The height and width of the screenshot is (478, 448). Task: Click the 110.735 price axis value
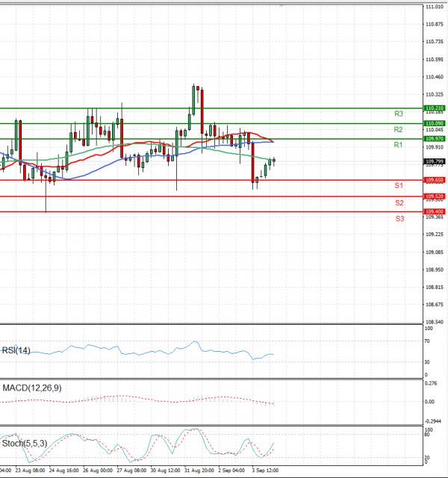pos(435,42)
